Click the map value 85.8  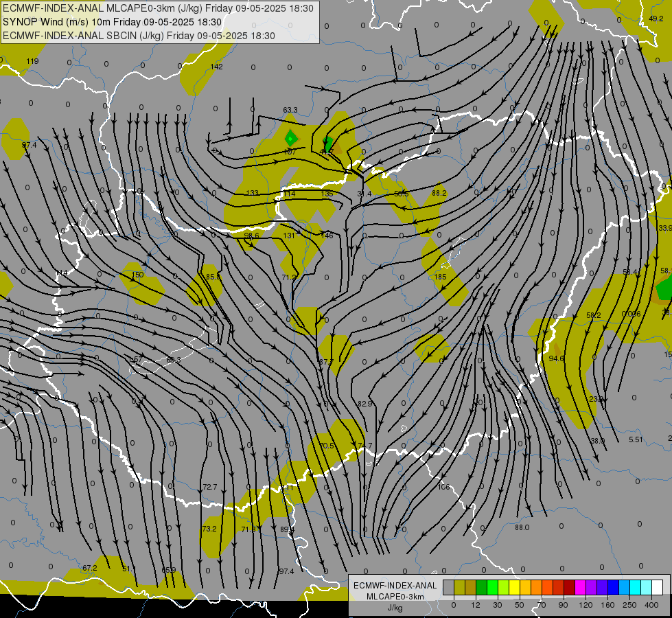click(x=213, y=277)
